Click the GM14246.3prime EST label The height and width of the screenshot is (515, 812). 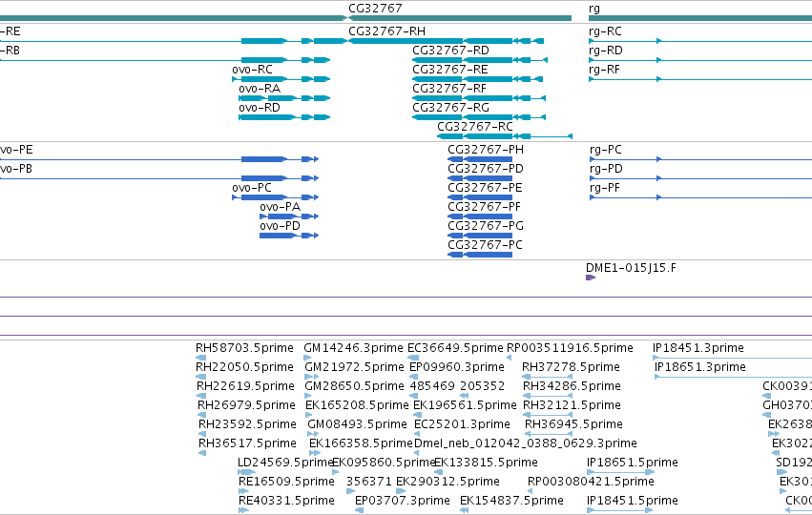coord(353,348)
